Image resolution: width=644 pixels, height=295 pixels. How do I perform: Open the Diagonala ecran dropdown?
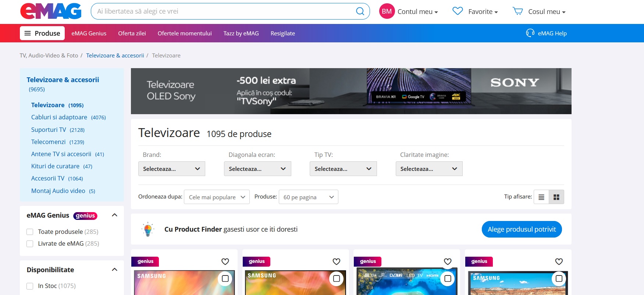(257, 169)
